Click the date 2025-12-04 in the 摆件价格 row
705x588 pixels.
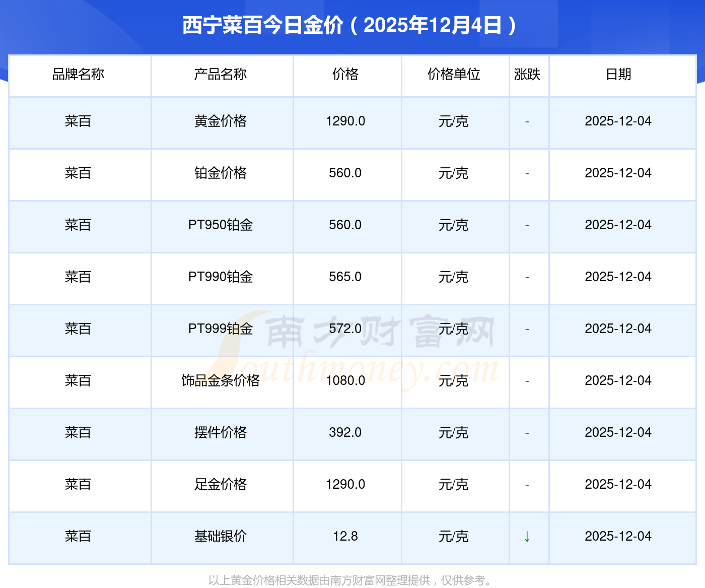[x=618, y=433]
